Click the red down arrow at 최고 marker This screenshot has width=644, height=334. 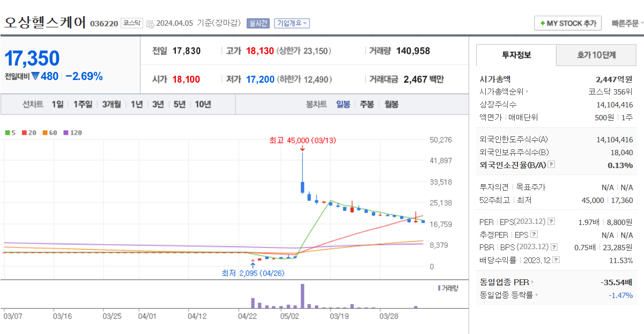coord(302,149)
